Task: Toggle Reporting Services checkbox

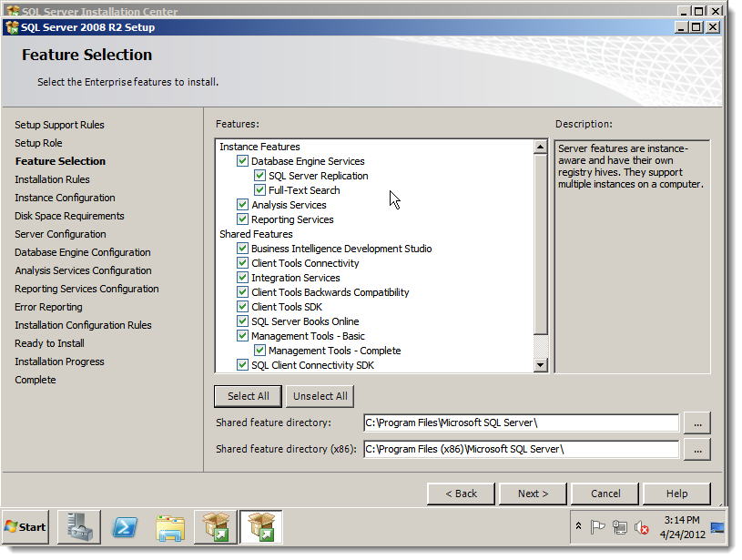Action: tap(242, 219)
